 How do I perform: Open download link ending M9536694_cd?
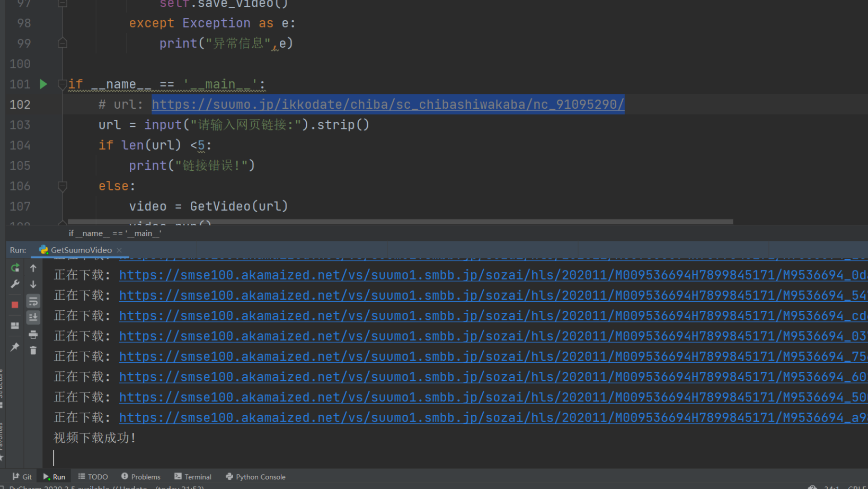click(493, 316)
